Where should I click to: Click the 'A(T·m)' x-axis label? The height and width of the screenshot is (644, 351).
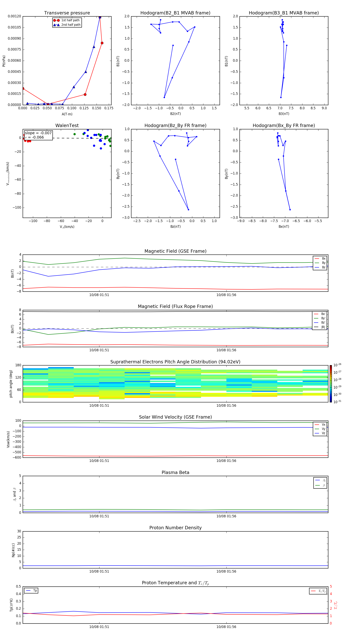[x=67, y=114]
